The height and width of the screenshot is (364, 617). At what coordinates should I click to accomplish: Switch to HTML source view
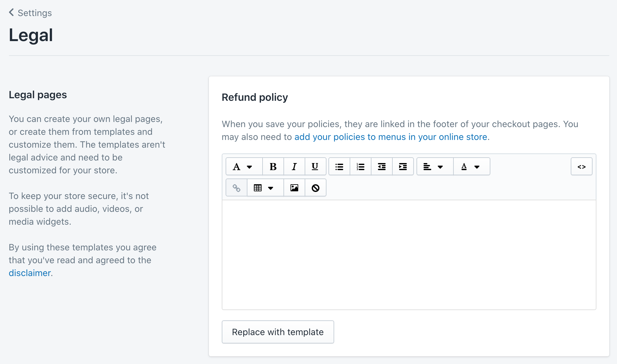pos(581,167)
